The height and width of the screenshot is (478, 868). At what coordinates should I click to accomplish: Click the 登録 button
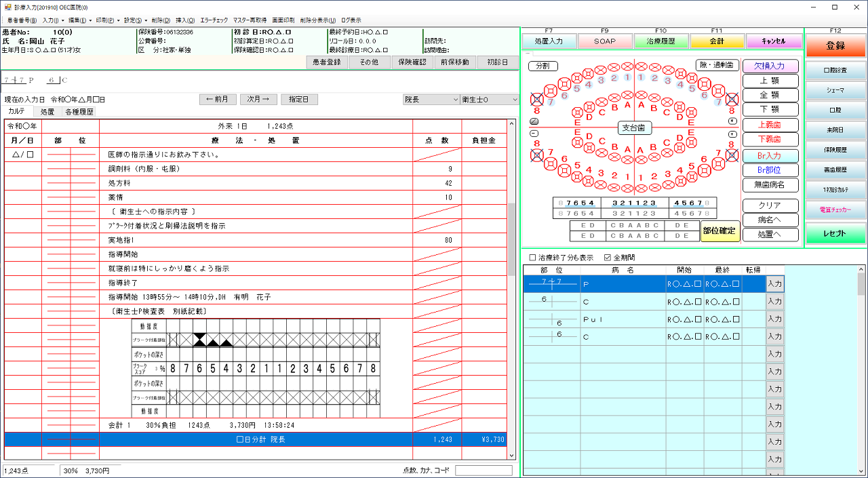[x=835, y=45]
